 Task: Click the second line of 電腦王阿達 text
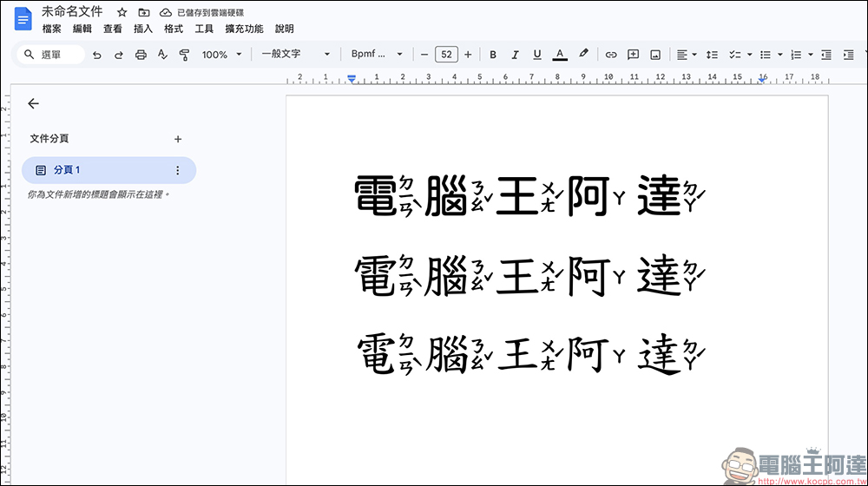[530, 276]
